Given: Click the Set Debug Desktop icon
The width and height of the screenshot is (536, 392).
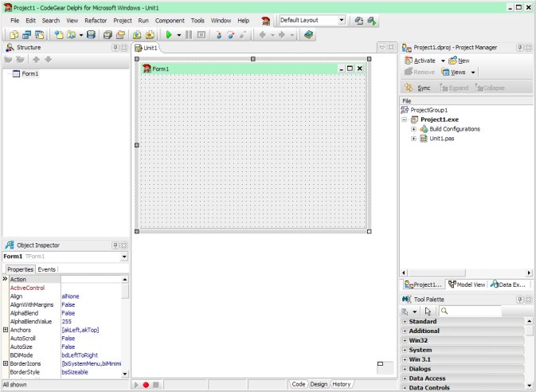Looking at the screenshot, I should [372, 21].
